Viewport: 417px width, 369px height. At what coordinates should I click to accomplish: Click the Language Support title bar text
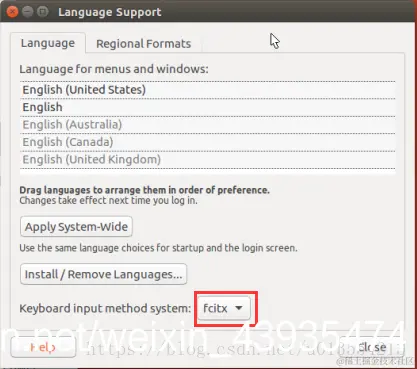point(110,12)
